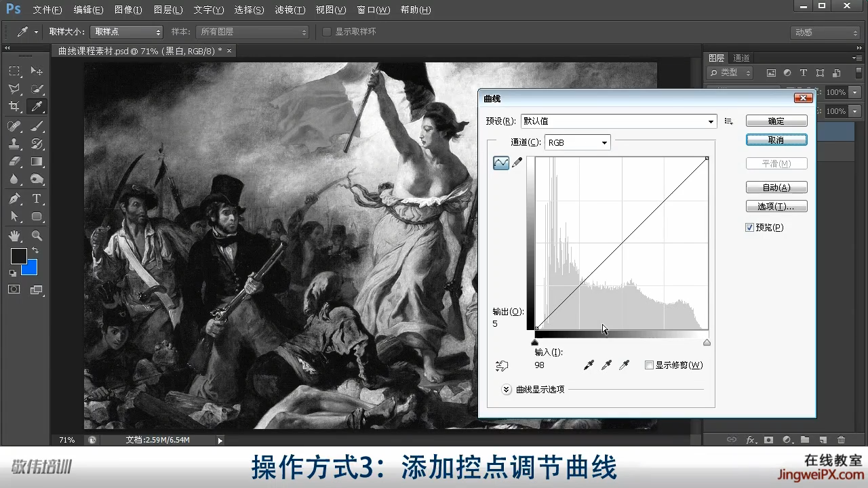Viewport: 868px width, 488px height.
Task: Click the 自动 auto button
Action: pos(776,188)
